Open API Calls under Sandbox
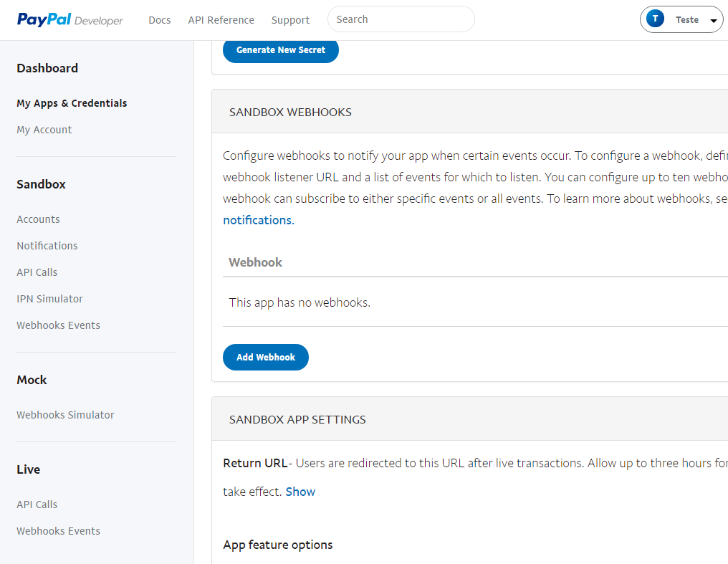 37,272
